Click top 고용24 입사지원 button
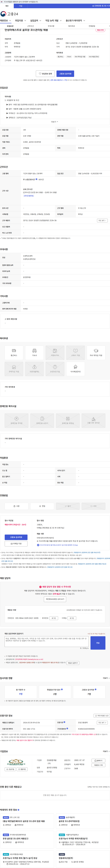Screen dimensions: 110x868 coord(65,73)
